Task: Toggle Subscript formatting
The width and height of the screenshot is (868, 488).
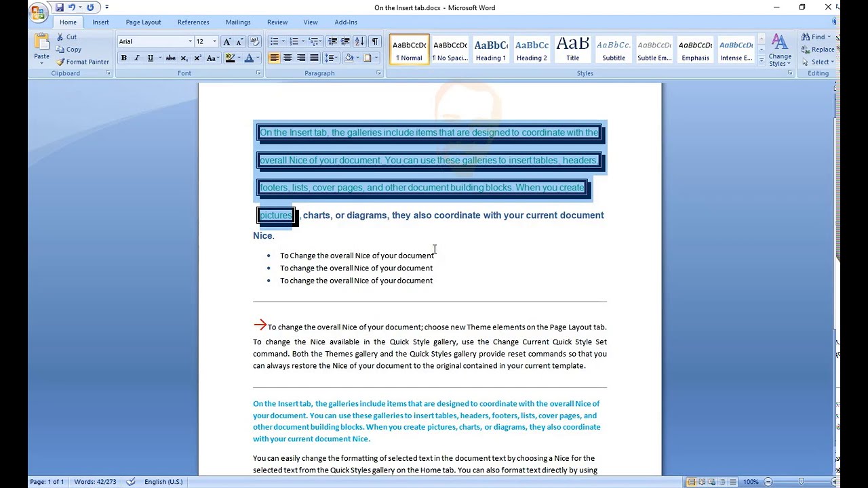Action: coord(184,58)
